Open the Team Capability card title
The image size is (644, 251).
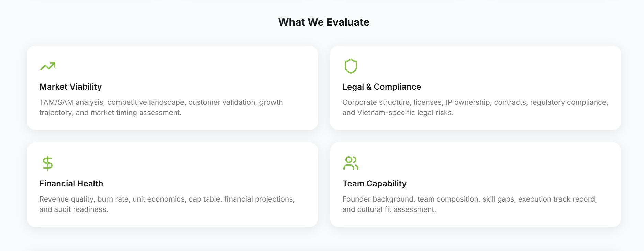[374, 184]
